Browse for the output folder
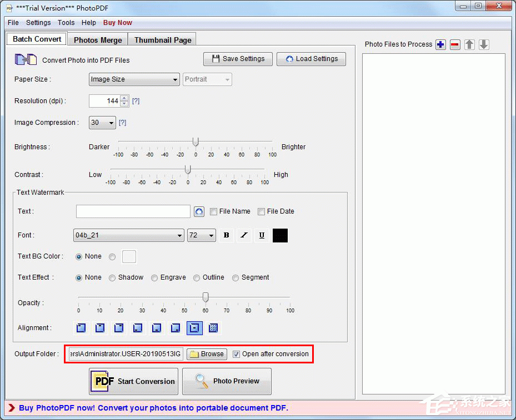Screen dimensions: 516x420 coord(207,354)
